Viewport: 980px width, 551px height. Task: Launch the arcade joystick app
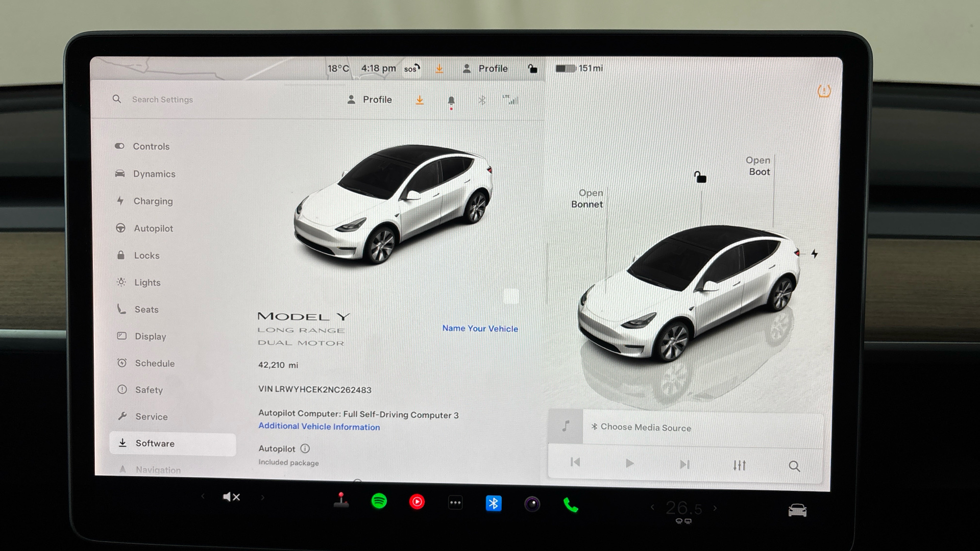(341, 500)
